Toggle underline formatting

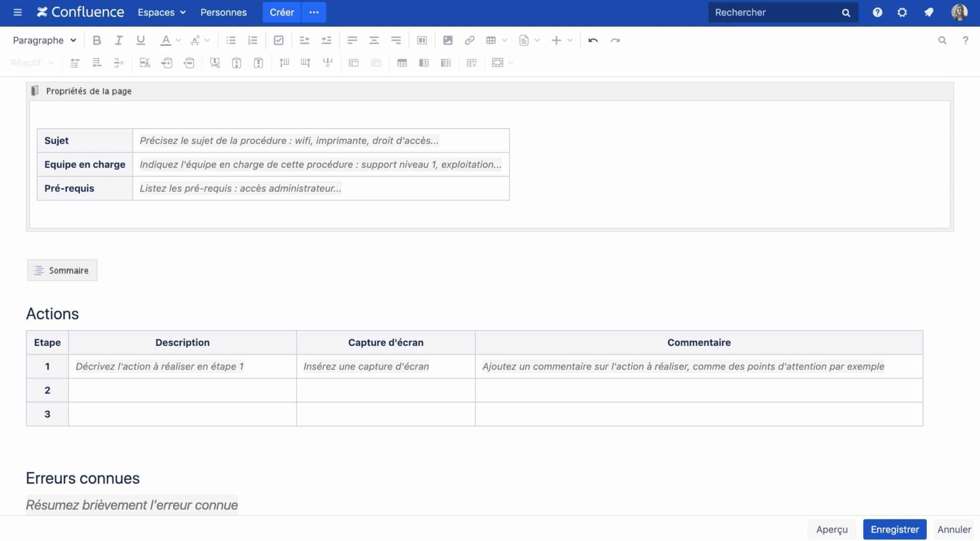click(x=140, y=40)
